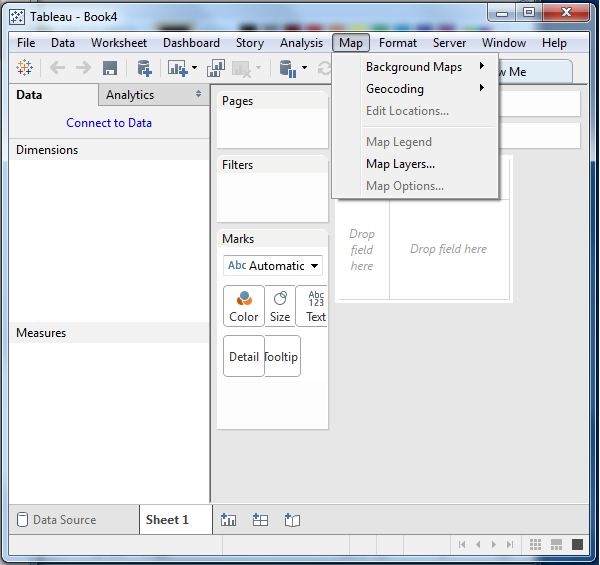Open the Data menu
The height and width of the screenshot is (565, 600).
[63, 43]
